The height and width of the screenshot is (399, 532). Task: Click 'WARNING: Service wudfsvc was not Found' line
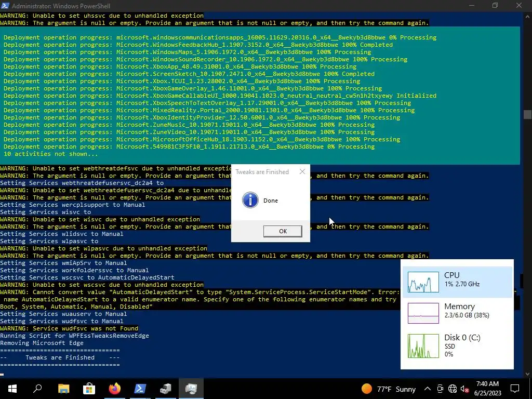[69, 328]
